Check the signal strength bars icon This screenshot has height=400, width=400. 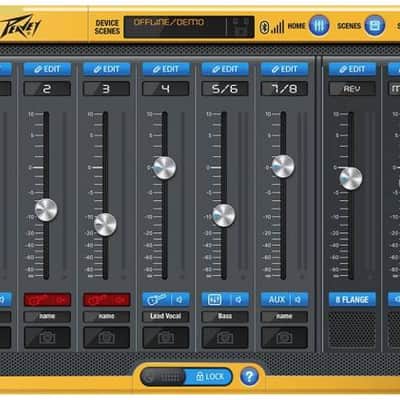[277, 27]
